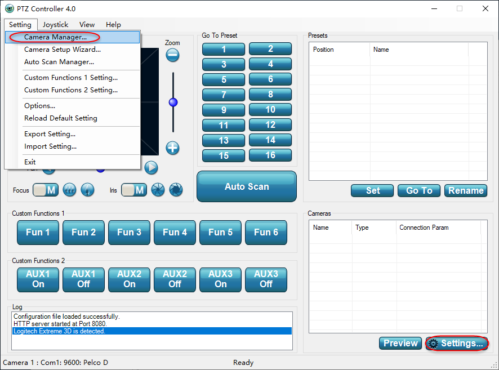Click the Position column header in Presets
This screenshot has height=370, width=499.
[x=339, y=50]
